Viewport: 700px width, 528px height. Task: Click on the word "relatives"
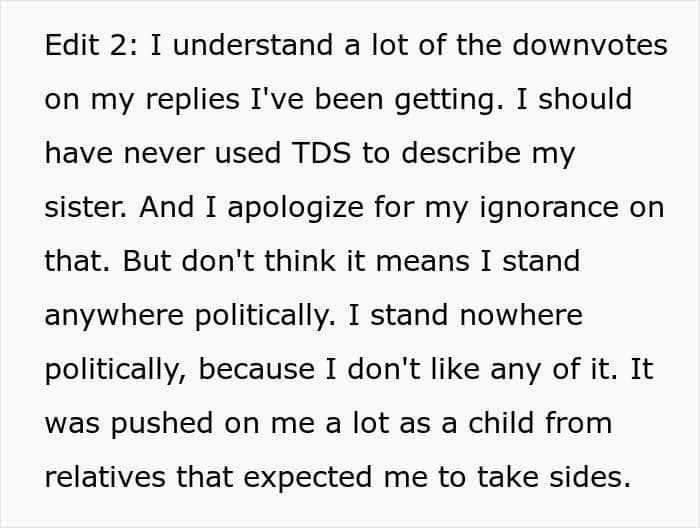[104, 478]
